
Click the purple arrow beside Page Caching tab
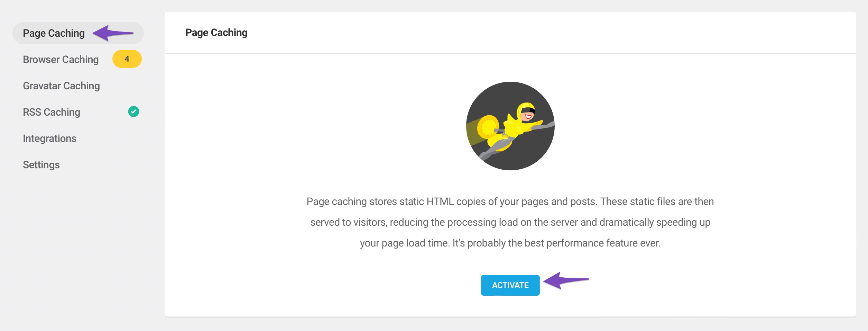pos(113,33)
